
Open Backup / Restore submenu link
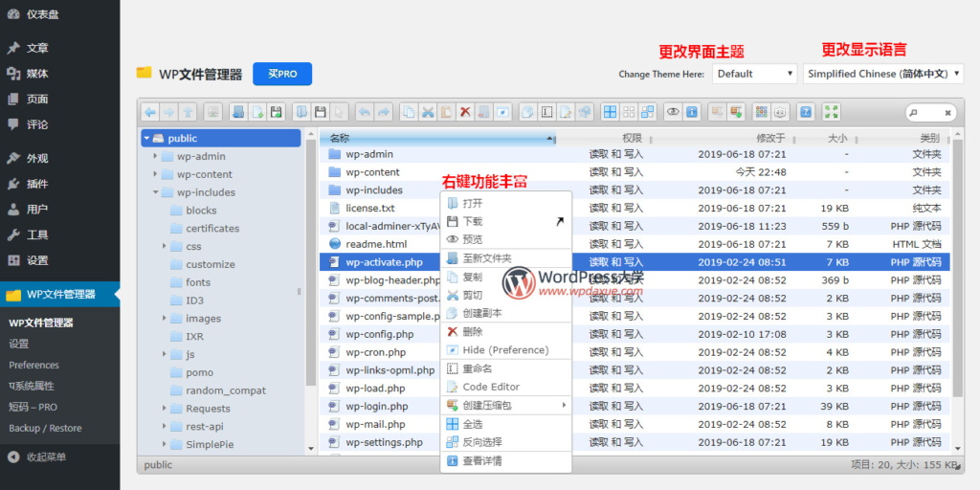click(x=45, y=428)
